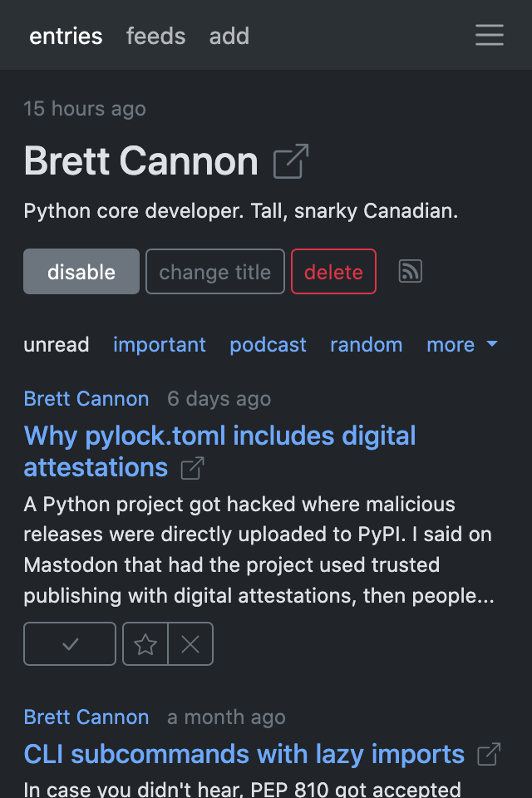The image size is (532, 798).
Task: Switch to the important category
Action: pos(159,344)
